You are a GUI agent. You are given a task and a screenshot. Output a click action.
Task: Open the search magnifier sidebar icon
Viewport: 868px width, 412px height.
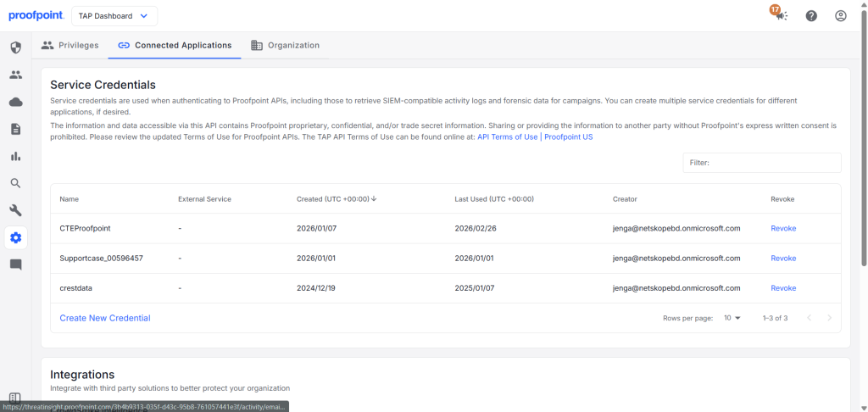click(16, 183)
